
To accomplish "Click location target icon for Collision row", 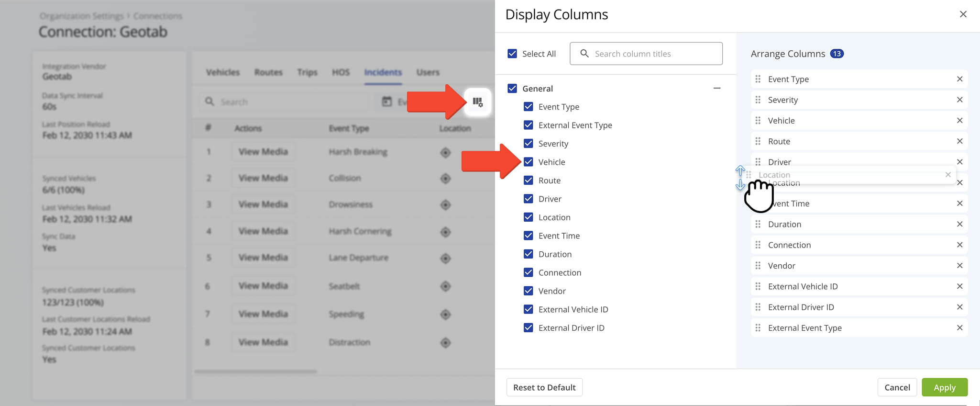I will [445, 179].
